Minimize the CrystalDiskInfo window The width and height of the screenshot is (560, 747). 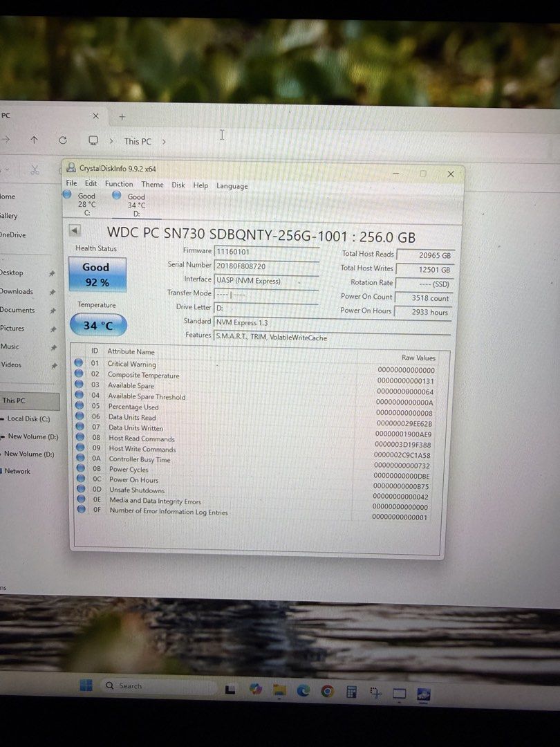pyautogui.click(x=395, y=174)
